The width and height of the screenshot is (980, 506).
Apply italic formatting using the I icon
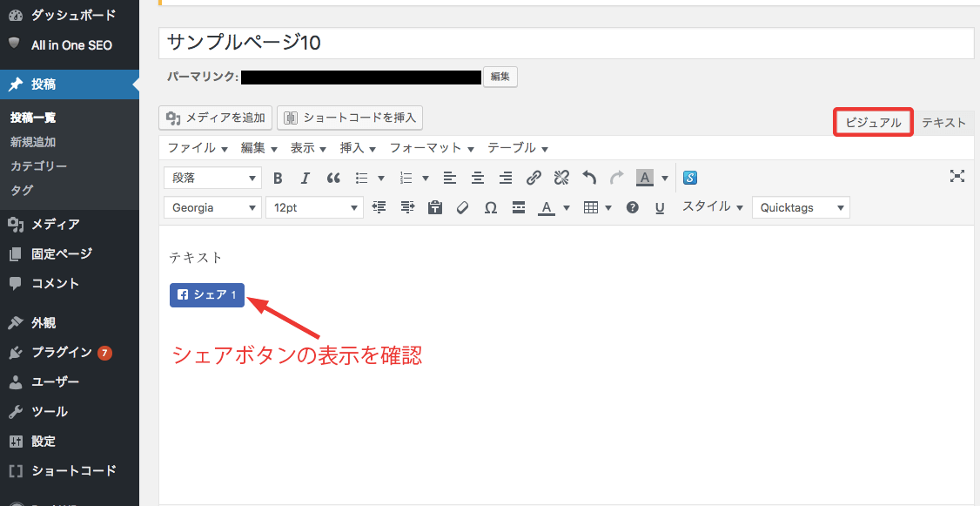pyautogui.click(x=305, y=179)
